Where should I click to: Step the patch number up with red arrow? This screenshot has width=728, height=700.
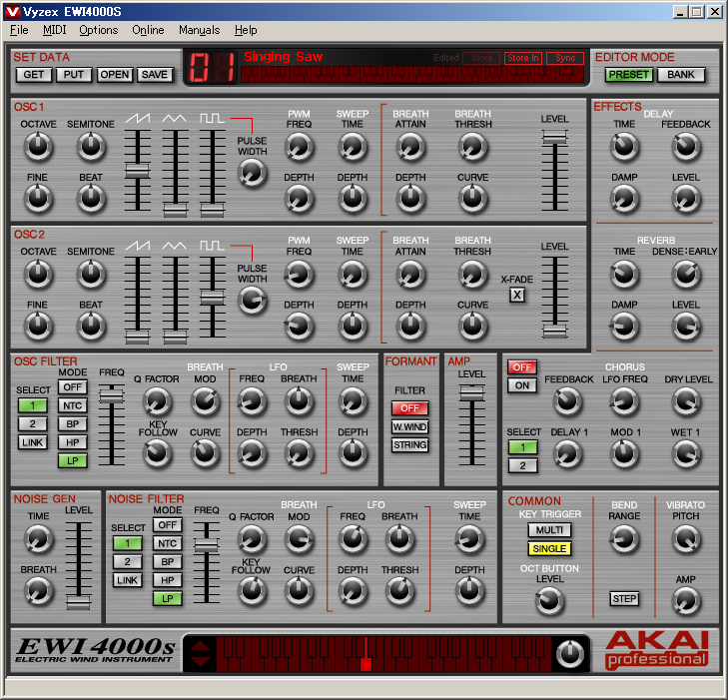[x=201, y=646]
